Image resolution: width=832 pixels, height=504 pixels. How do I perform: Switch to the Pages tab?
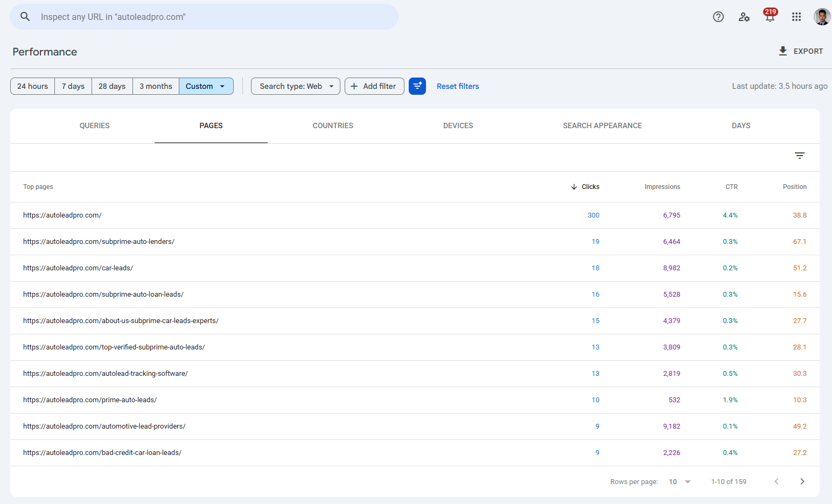(211, 125)
